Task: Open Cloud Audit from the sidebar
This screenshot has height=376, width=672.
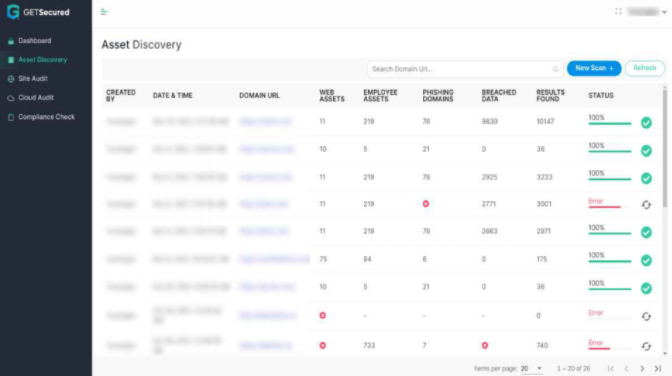Action: [36, 98]
